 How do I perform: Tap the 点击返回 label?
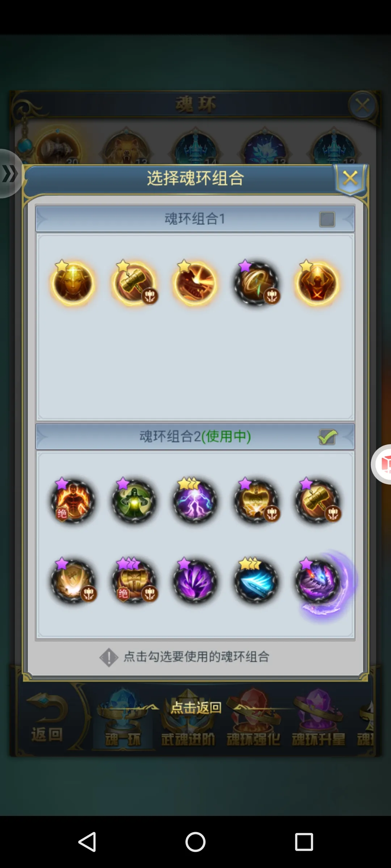pos(196,707)
